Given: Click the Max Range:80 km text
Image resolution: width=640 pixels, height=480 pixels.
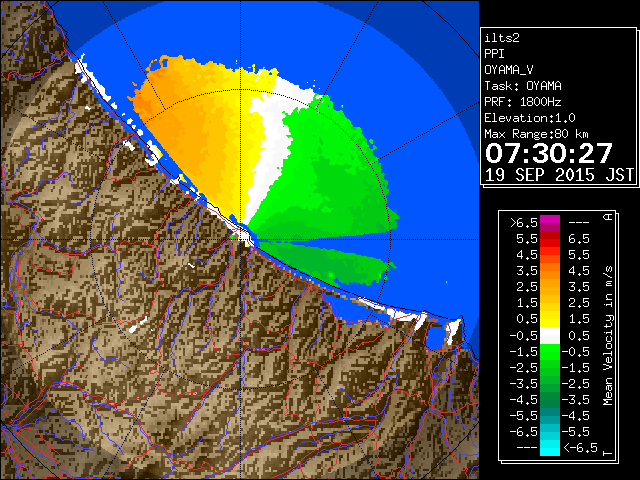Looking at the screenshot, I should coord(536,134).
